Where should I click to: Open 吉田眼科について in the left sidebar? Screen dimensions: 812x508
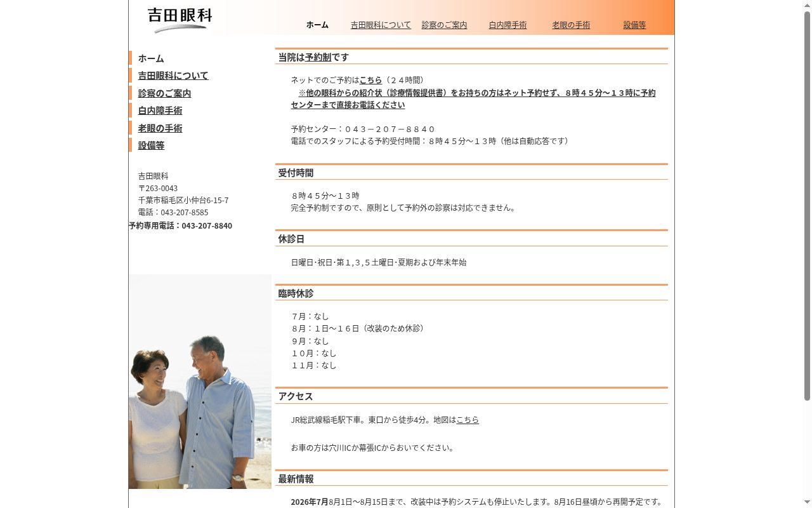[x=173, y=76]
